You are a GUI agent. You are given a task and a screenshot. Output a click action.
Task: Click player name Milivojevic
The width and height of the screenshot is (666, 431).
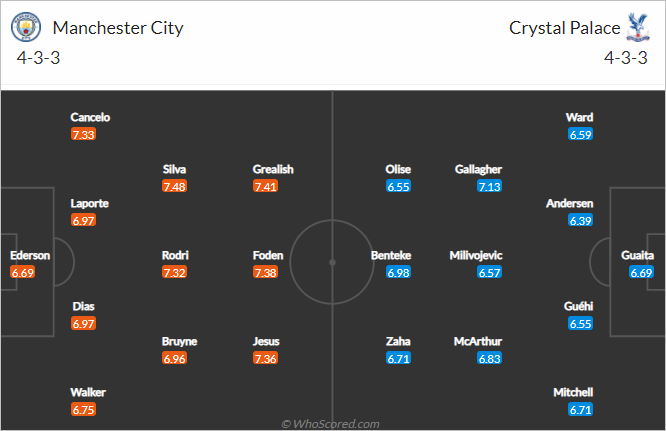tap(476, 255)
